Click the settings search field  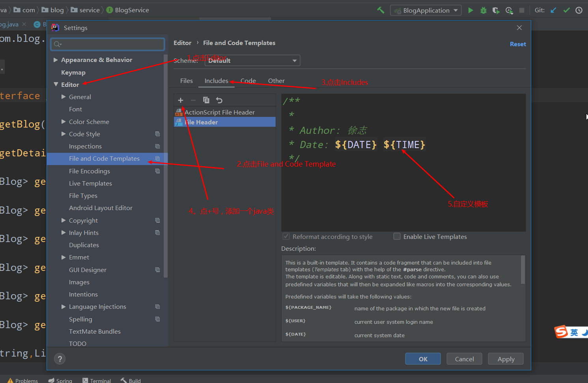coord(108,44)
